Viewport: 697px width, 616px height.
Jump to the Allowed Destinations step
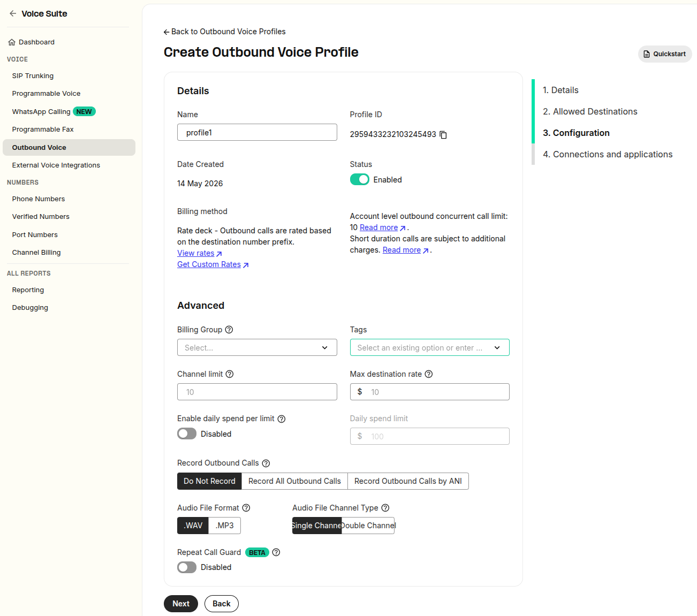[x=590, y=111]
